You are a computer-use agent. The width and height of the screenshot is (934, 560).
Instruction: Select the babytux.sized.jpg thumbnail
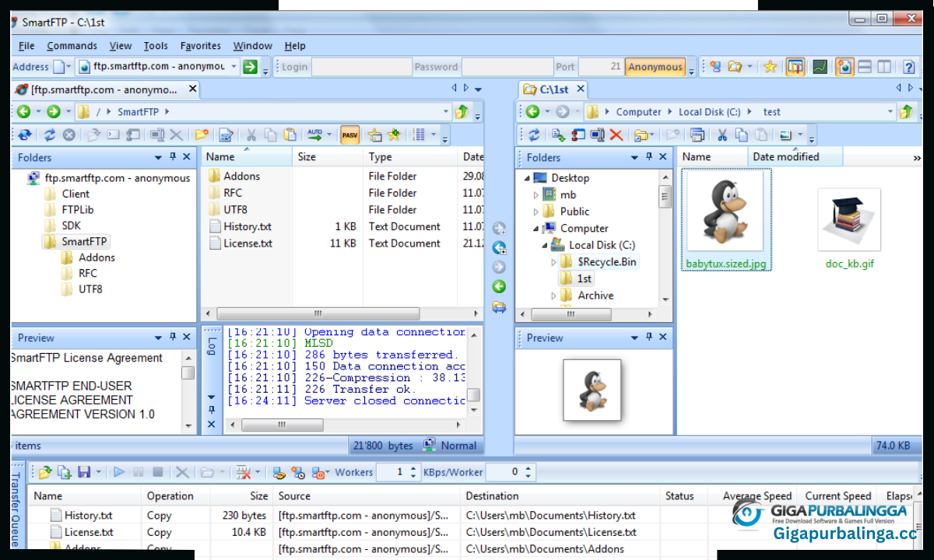[725, 220]
